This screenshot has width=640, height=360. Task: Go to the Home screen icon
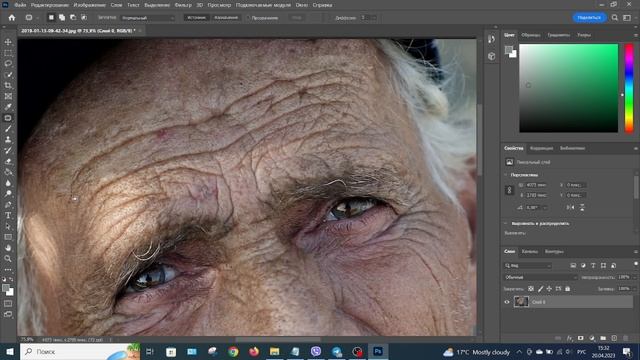point(12,18)
